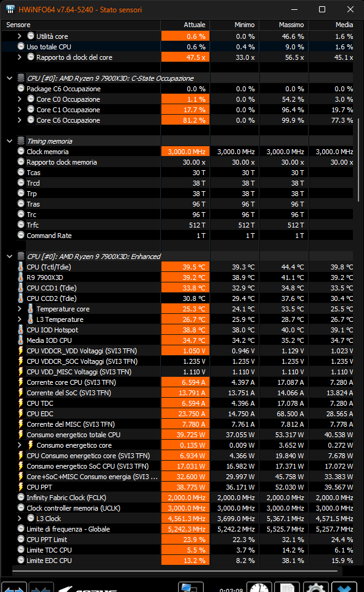Click the network monitors icon
The width and height of the screenshot is (364, 592).
coord(190,588)
